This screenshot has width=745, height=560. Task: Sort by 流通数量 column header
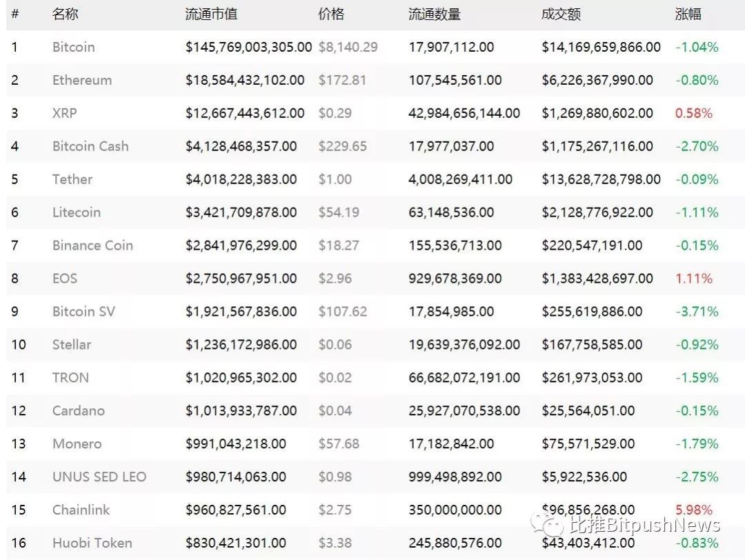pos(435,14)
